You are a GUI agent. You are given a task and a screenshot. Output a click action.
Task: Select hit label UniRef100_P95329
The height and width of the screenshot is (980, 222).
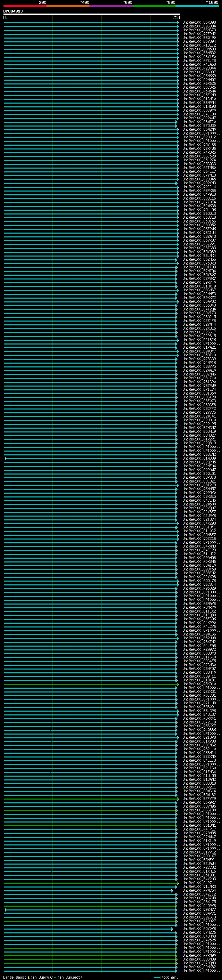(199, 589)
